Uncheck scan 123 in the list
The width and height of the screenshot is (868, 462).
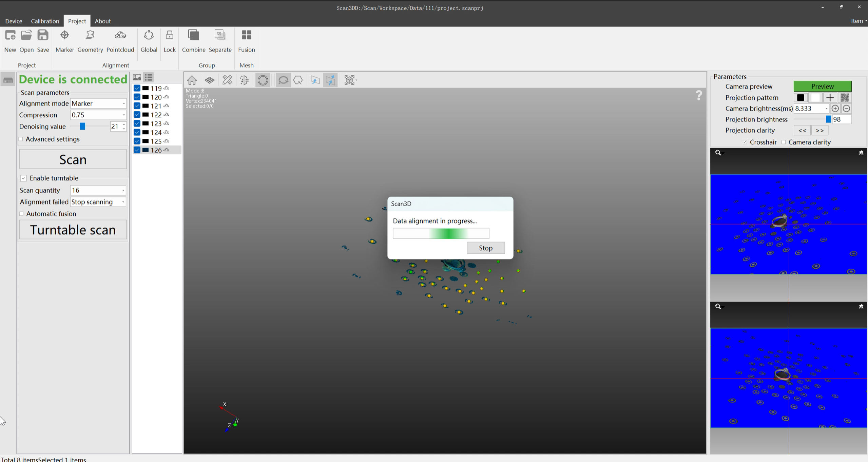[137, 123]
